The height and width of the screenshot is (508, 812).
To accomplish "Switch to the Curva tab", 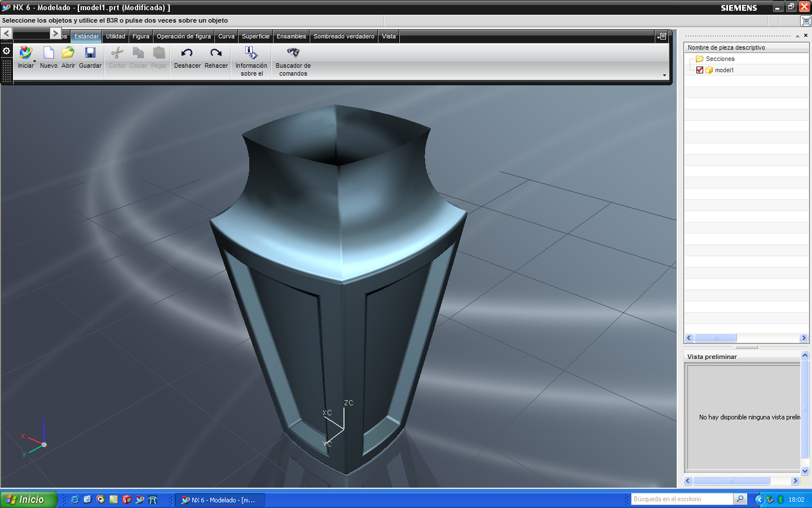I will click(x=226, y=36).
